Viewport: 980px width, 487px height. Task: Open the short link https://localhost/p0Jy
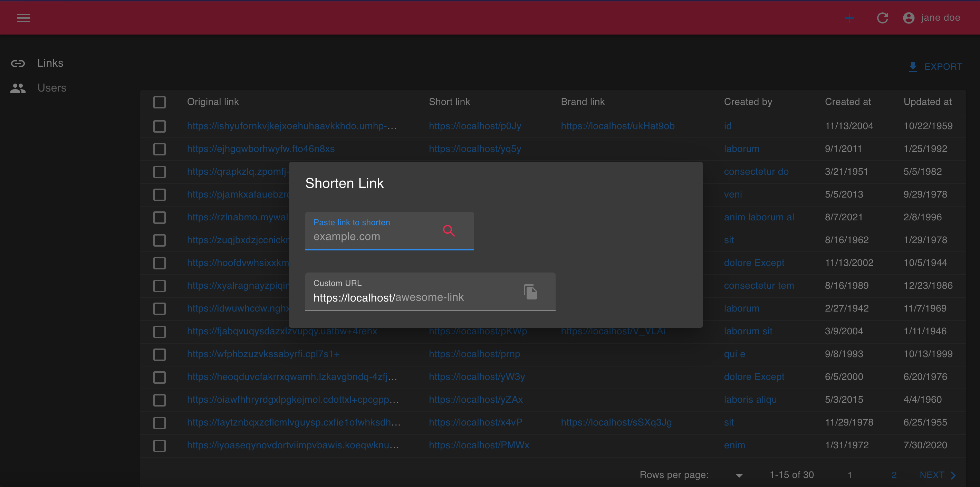coord(475,126)
